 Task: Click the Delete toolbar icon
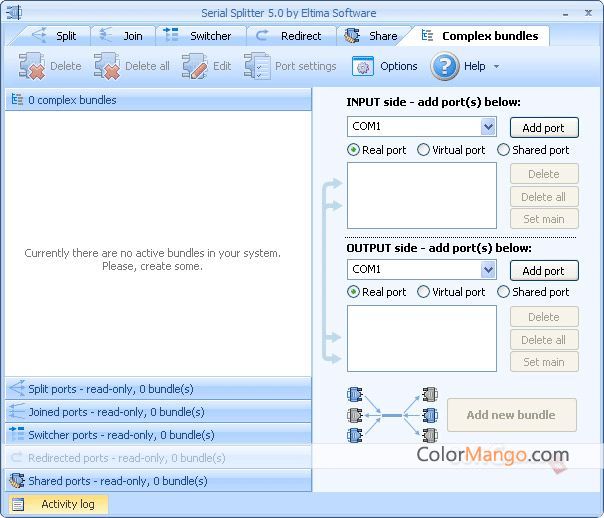tap(33, 66)
